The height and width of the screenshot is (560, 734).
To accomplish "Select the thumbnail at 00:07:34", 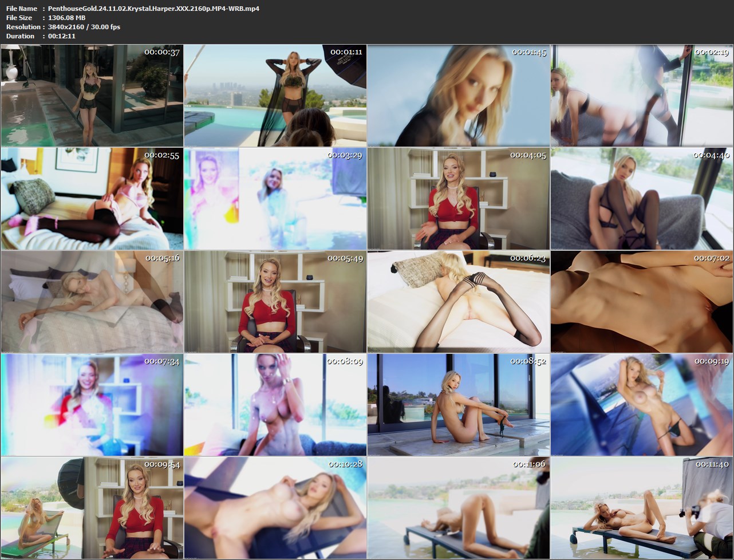I will 92,405.
